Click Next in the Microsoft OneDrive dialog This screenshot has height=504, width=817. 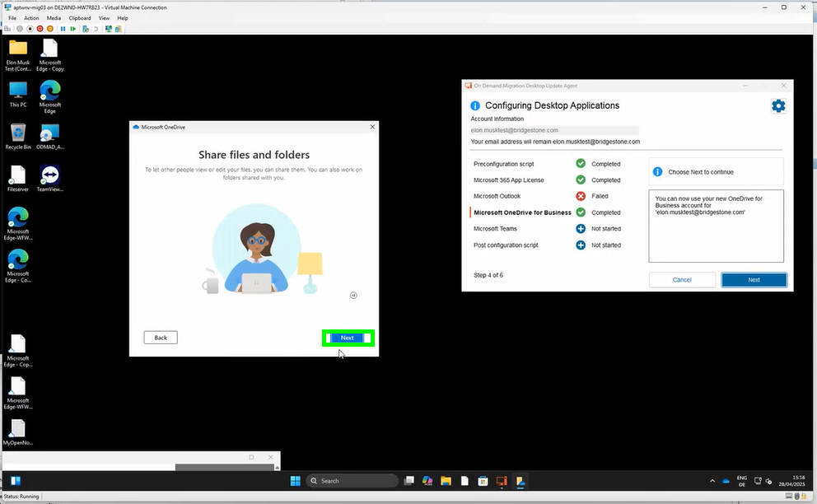pyautogui.click(x=348, y=338)
